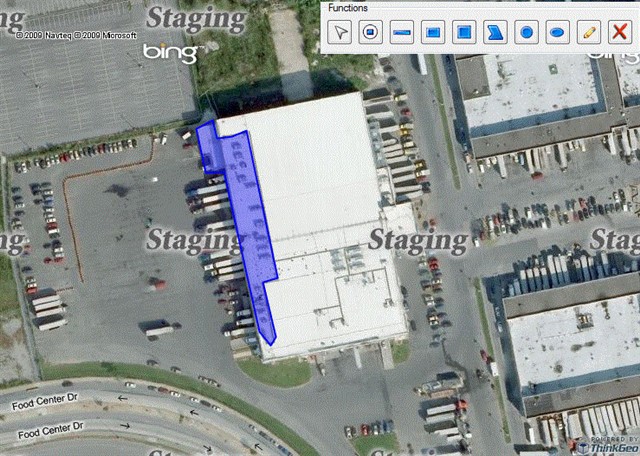
Task: Select the square drawing tool
Action: coord(464,32)
